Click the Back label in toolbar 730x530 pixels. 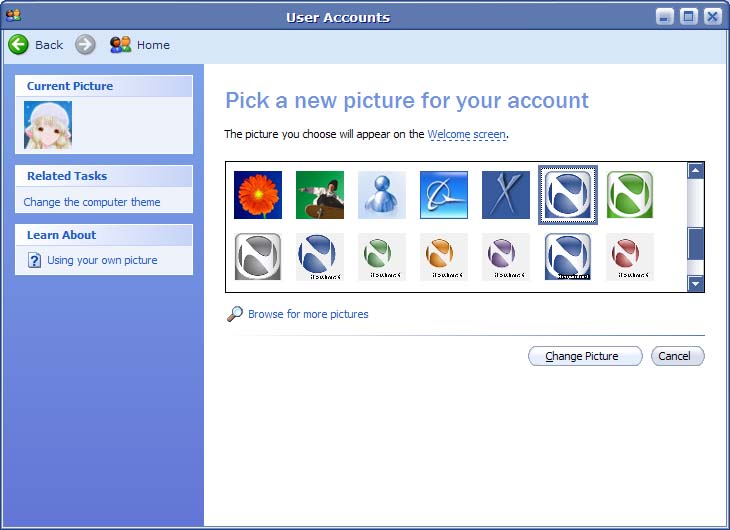pos(49,45)
